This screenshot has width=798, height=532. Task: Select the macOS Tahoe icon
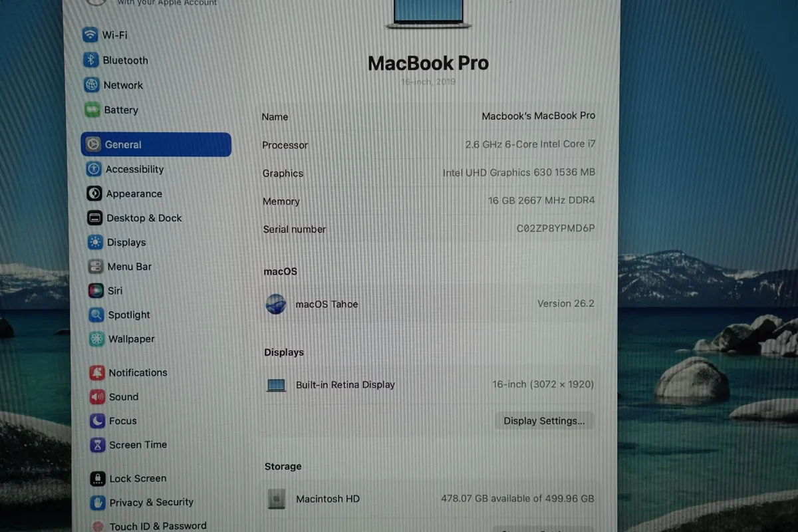[276, 304]
